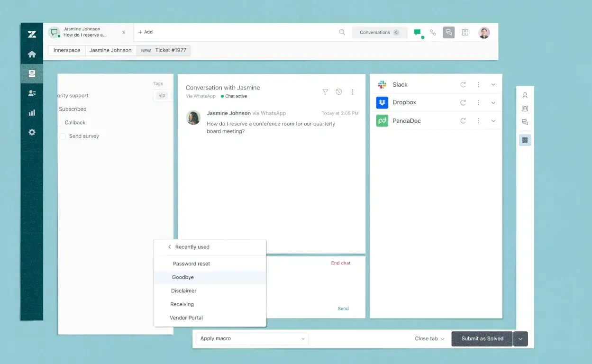The width and height of the screenshot is (592, 364).
Task: Click the conversation filter icon
Action: tap(325, 92)
